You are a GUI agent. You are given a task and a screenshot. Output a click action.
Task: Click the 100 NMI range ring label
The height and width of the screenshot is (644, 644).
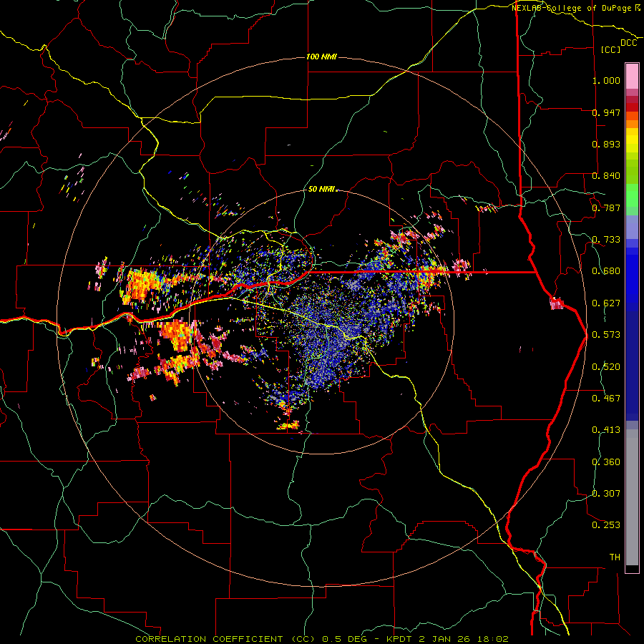pos(321,57)
